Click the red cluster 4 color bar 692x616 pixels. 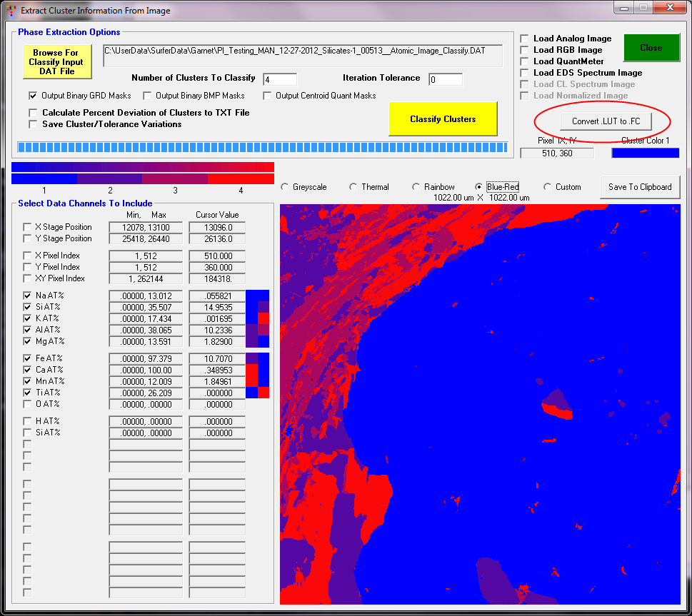click(241, 178)
